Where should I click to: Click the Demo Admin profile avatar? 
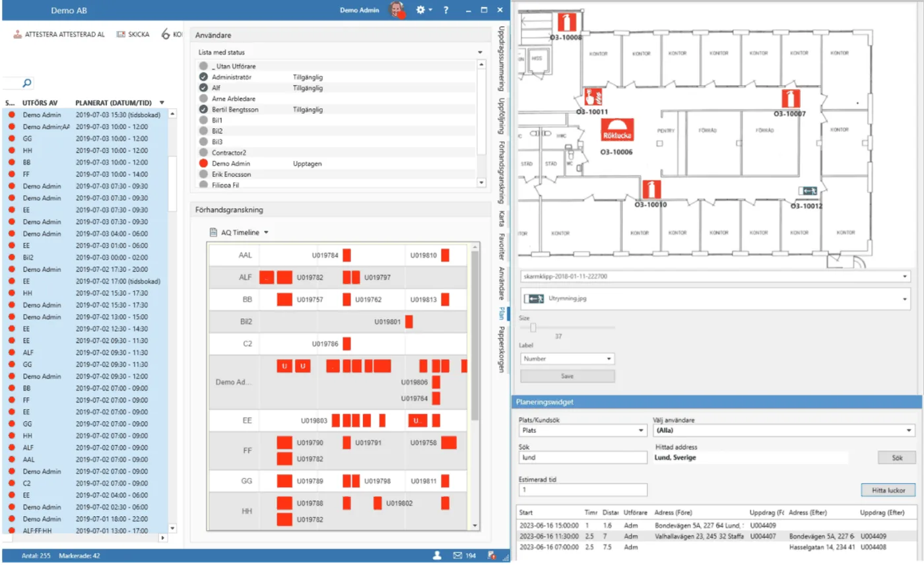pyautogui.click(x=397, y=10)
